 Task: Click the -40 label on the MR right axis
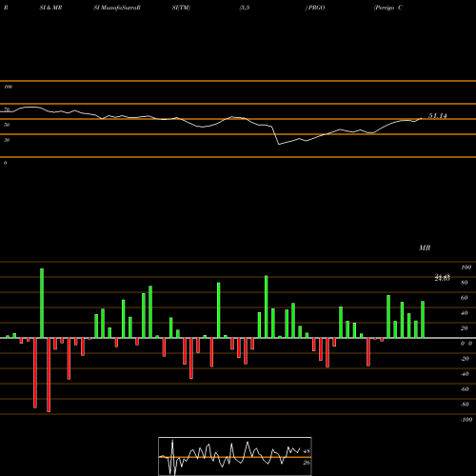465,374
